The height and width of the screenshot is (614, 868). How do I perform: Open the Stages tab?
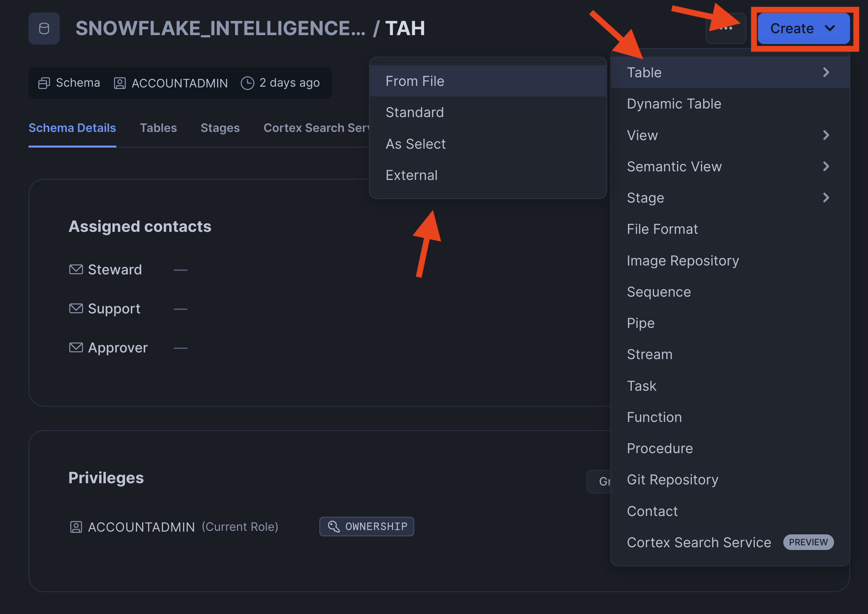pyautogui.click(x=220, y=128)
